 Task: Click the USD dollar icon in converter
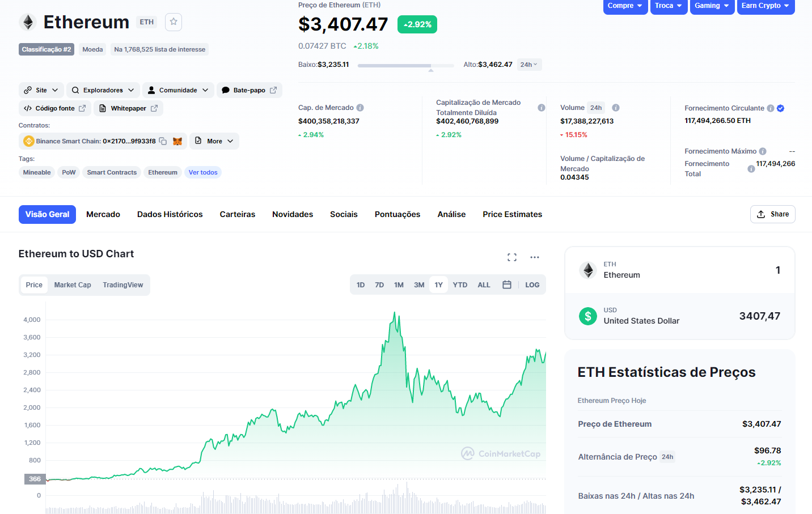pyautogui.click(x=588, y=316)
